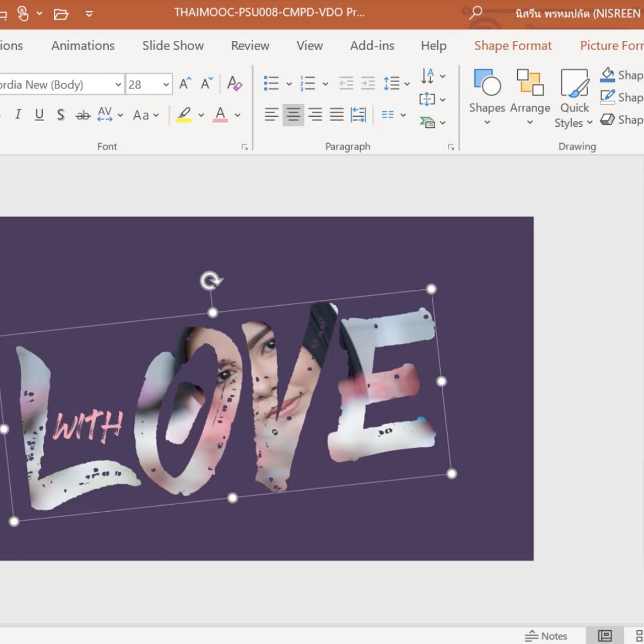Viewport: 644px width, 644px height.
Task: Switch to Normal view in status bar
Action: [605, 636]
